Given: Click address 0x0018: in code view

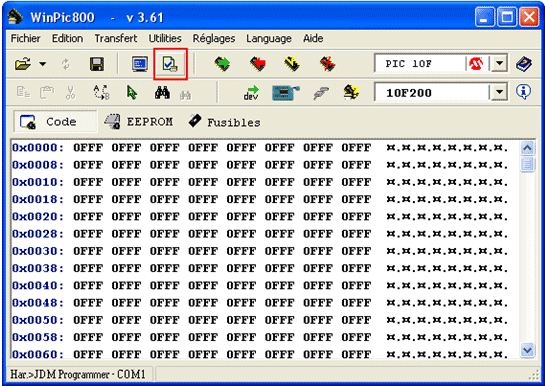Looking at the screenshot, I should 38,199.
